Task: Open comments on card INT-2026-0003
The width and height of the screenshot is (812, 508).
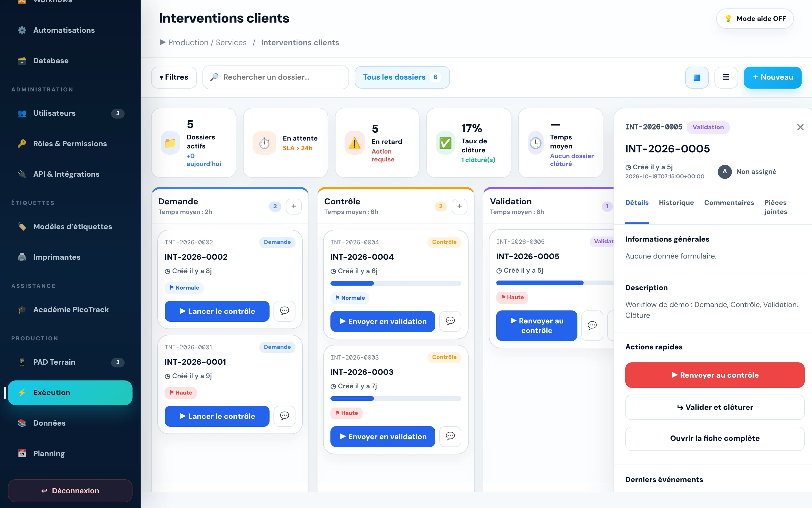Action: tap(450, 436)
